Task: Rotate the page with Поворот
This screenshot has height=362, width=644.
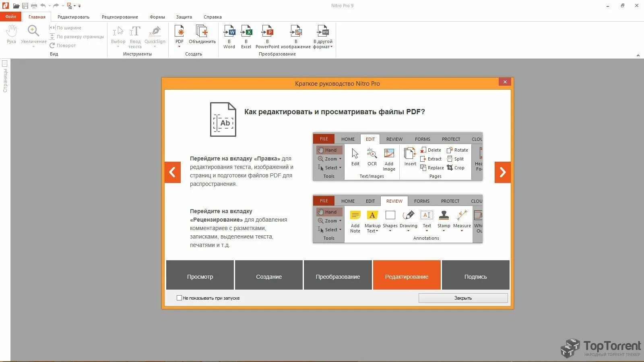Action: (x=62, y=45)
